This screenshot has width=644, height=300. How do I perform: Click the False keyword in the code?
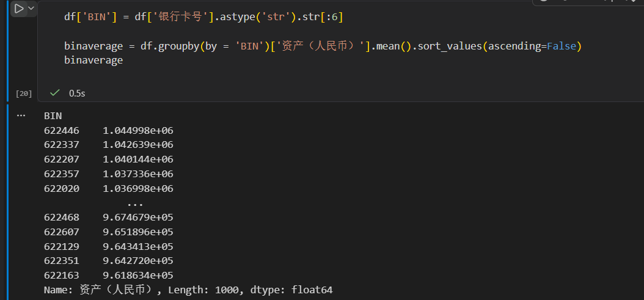click(562, 46)
